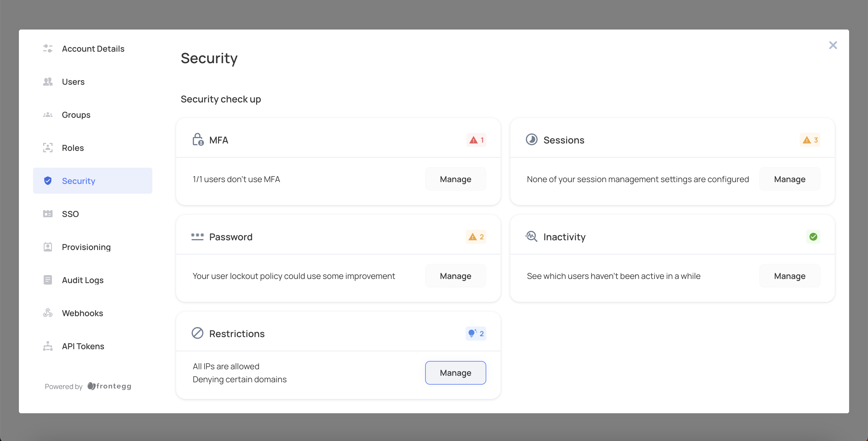The width and height of the screenshot is (868, 441).
Task: Click the Restrictions blue lightbulb badge
Action: point(475,334)
